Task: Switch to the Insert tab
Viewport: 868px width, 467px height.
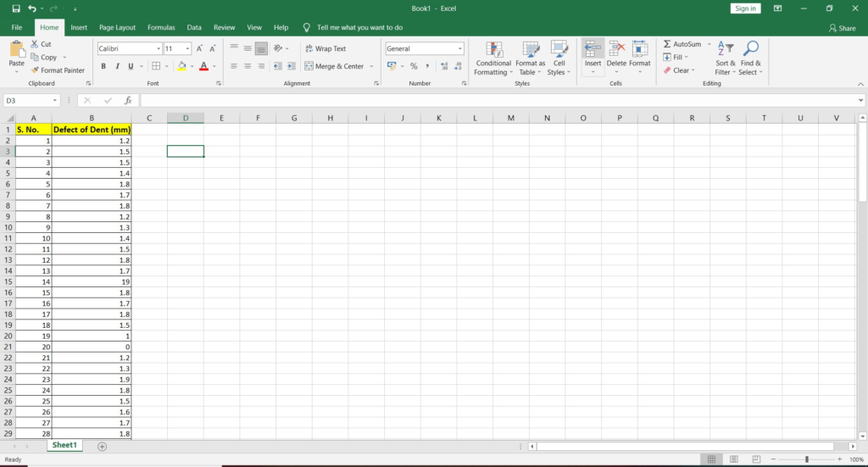Action: [x=79, y=27]
